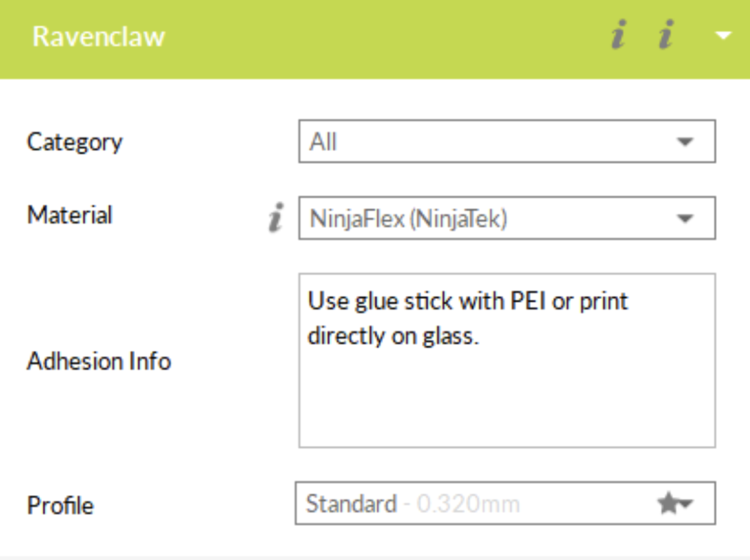Expand the Material dropdown arrow
This screenshot has width=750, height=560.
(685, 219)
